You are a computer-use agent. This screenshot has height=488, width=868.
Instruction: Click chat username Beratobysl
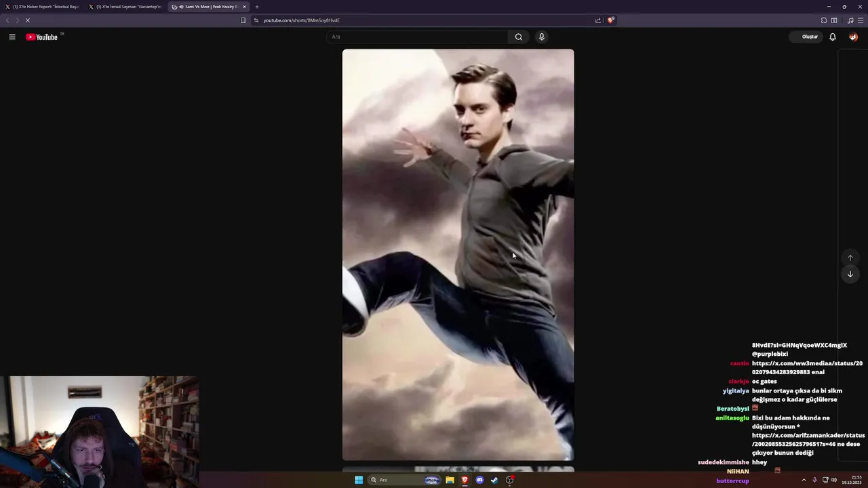[x=733, y=409]
